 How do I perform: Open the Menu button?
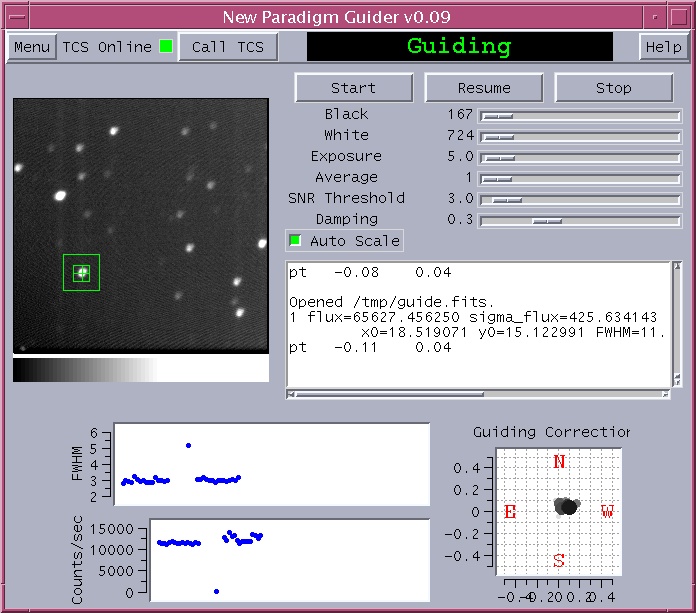click(32, 47)
